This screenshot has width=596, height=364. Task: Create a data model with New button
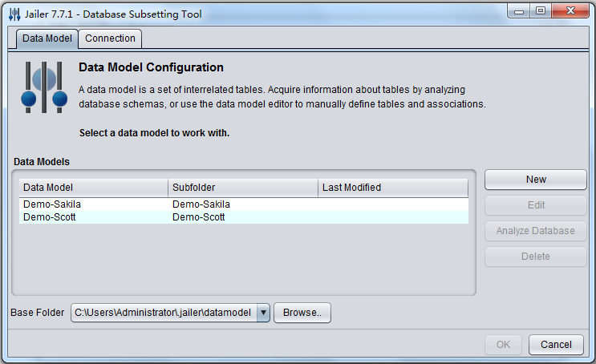click(536, 180)
